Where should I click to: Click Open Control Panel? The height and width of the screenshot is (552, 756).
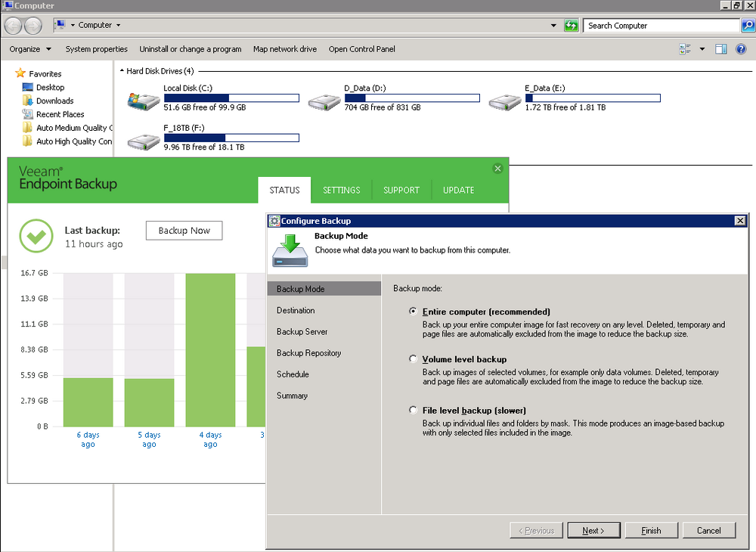(x=361, y=49)
